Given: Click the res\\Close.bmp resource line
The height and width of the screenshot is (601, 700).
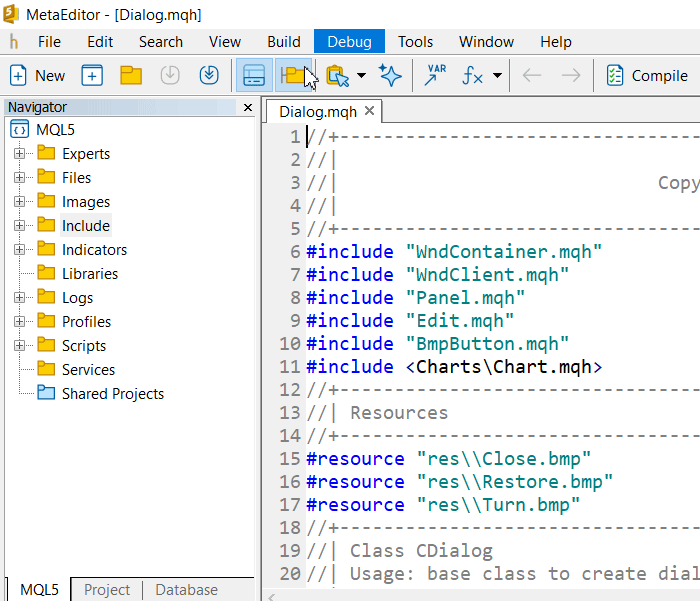Looking at the screenshot, I should [x=449, y=459].
